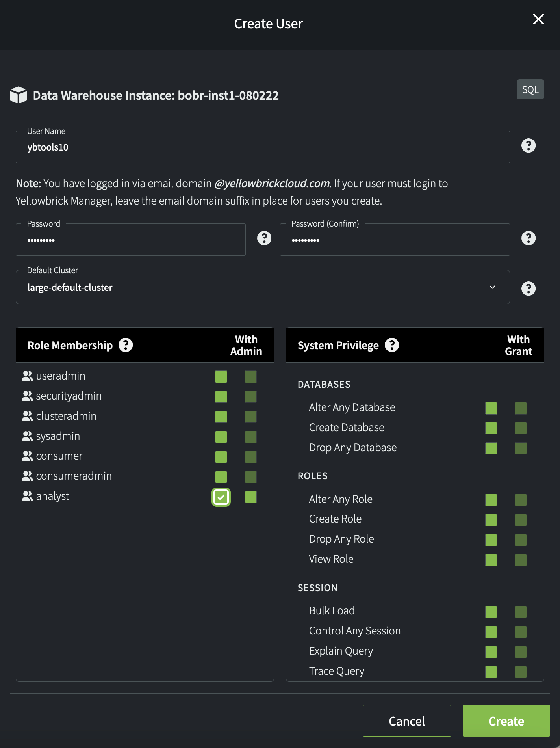Click the help icon beside Password field
The height and width of the screenshot is (748, 560).
coord(264,238)
